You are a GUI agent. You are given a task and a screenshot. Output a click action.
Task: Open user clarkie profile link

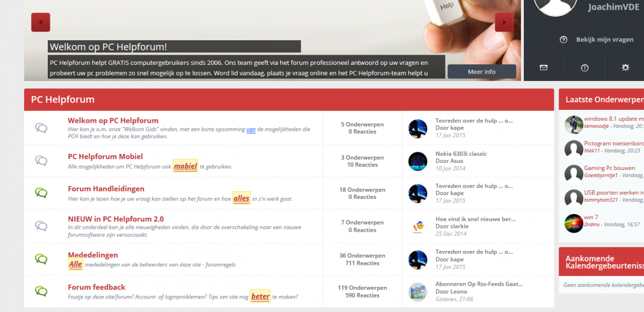459,227
